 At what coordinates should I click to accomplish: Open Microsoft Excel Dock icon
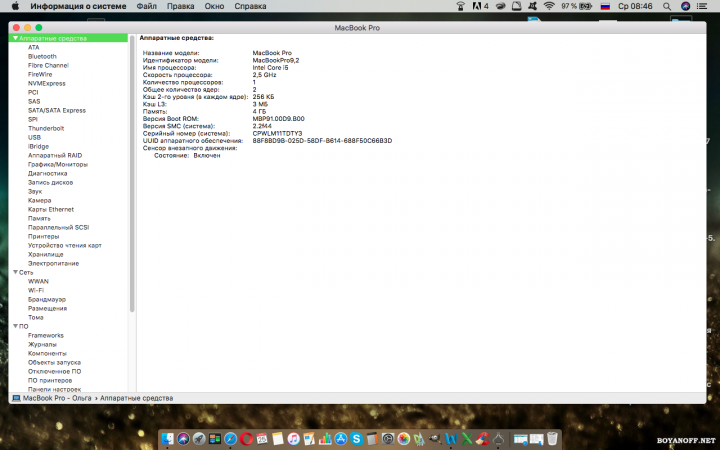(x=467, y=439)
